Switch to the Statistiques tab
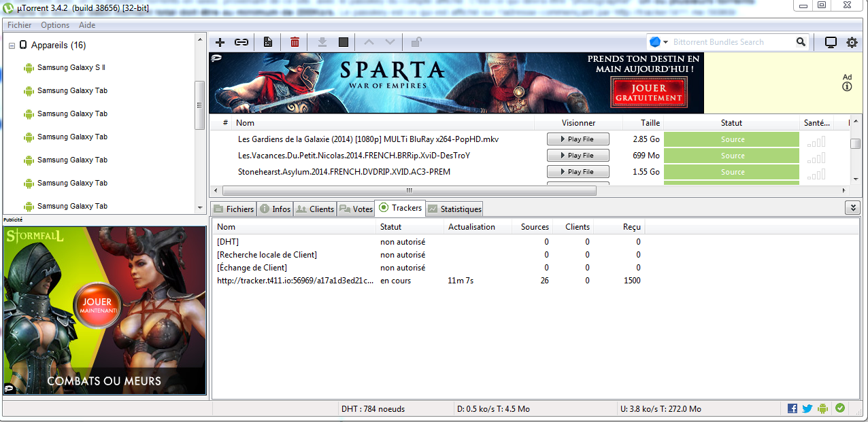This screenshot has height=422, width=868. pyautogui.click(x=454, y=209)
